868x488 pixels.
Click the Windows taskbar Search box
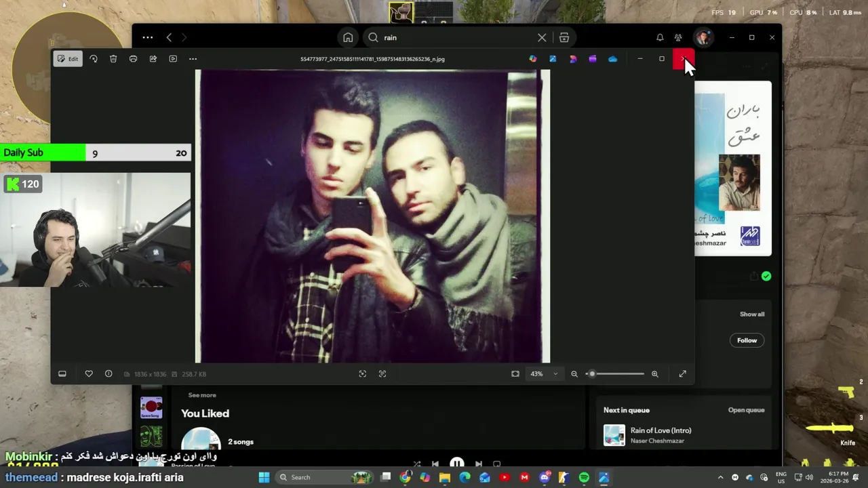point(324,477)
